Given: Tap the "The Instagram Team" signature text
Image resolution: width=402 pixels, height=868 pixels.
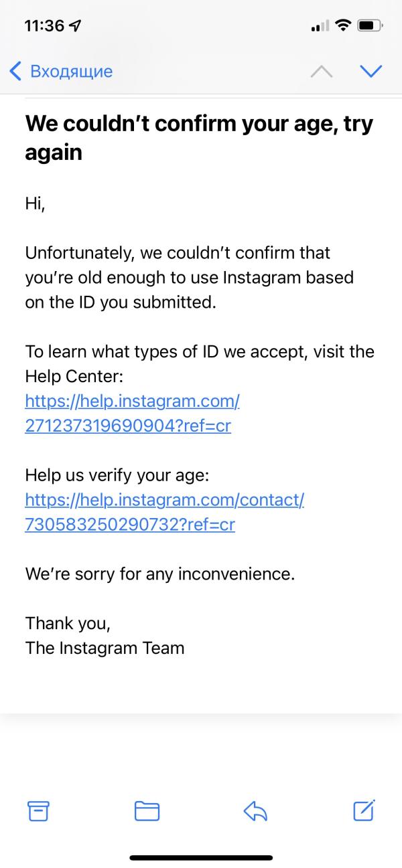Looking at the screenshot, I should click(x=105, y=648).
